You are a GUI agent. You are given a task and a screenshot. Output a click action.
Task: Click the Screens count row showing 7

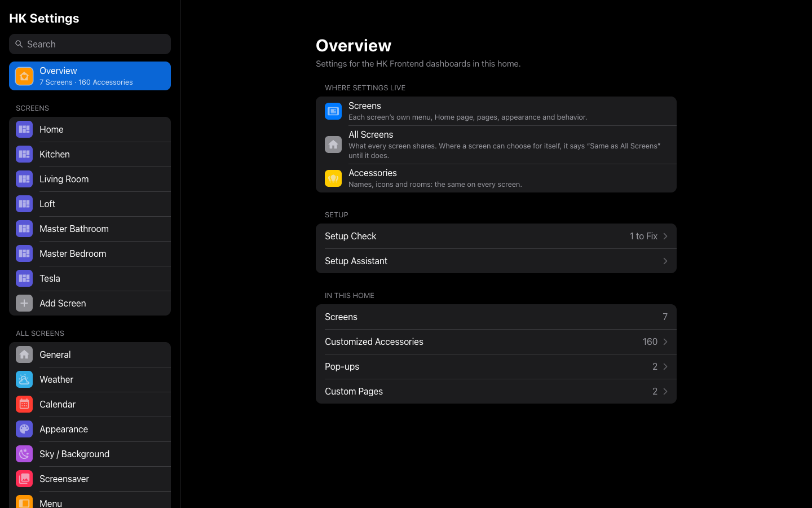tap(496, 317)
